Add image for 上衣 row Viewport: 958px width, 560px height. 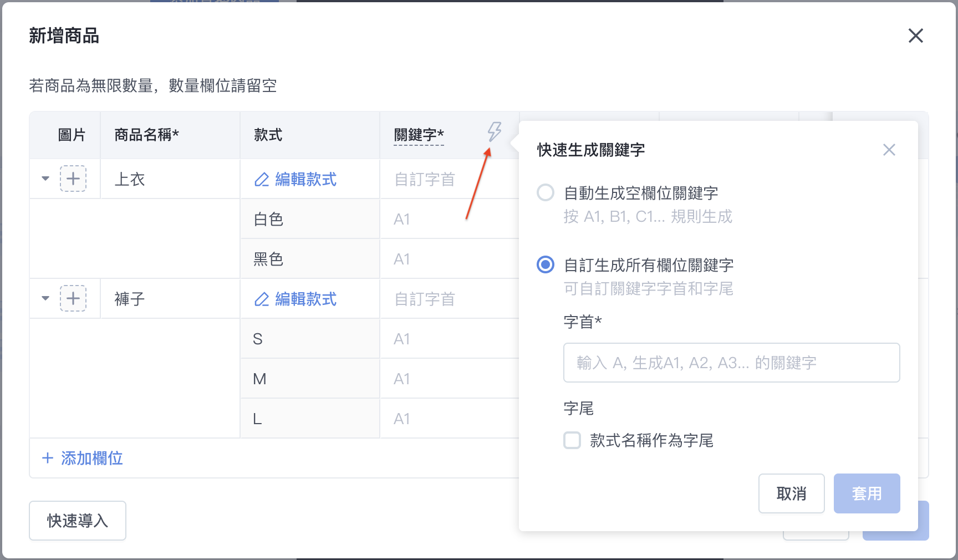73,179
